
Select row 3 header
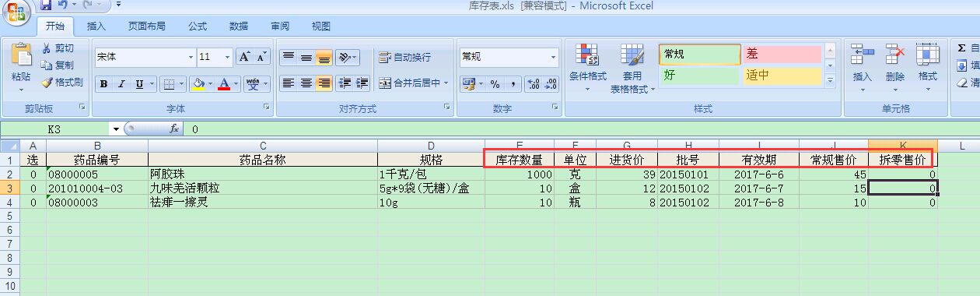tap(9, 189)
